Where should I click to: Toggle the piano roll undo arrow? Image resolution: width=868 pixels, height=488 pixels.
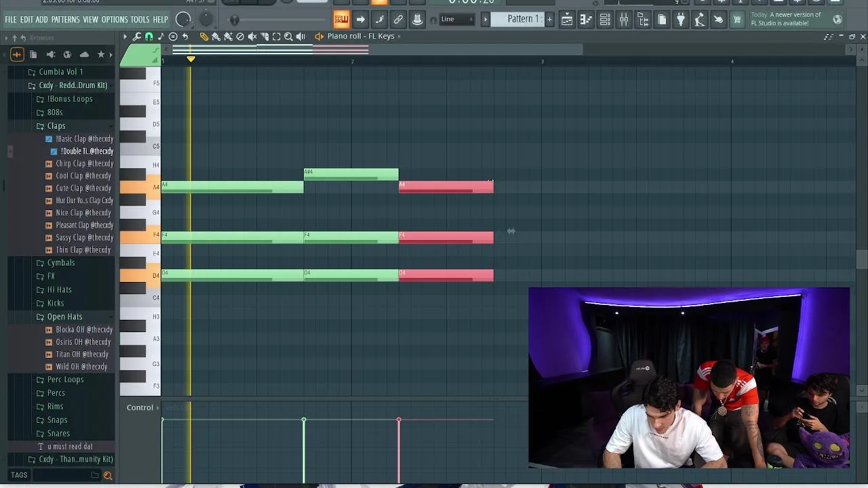185,37
